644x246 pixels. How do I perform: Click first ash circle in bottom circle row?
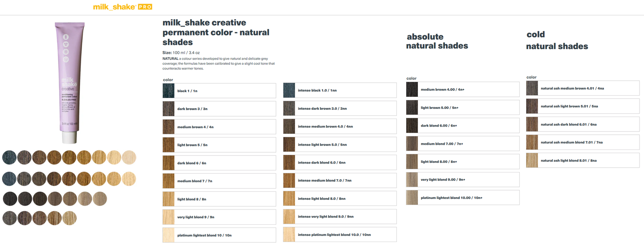click(x=10, y=218)
